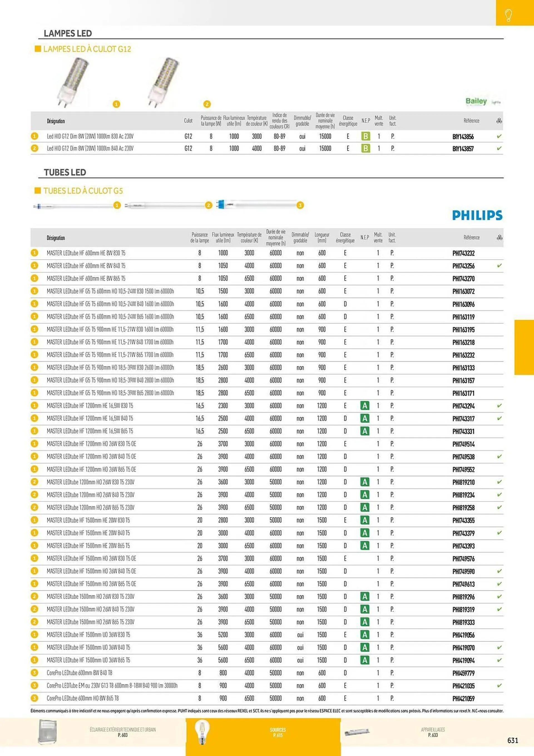Select reference PHI421059
This screenshot has width=534, height=756.
click(x=463, y=698)
